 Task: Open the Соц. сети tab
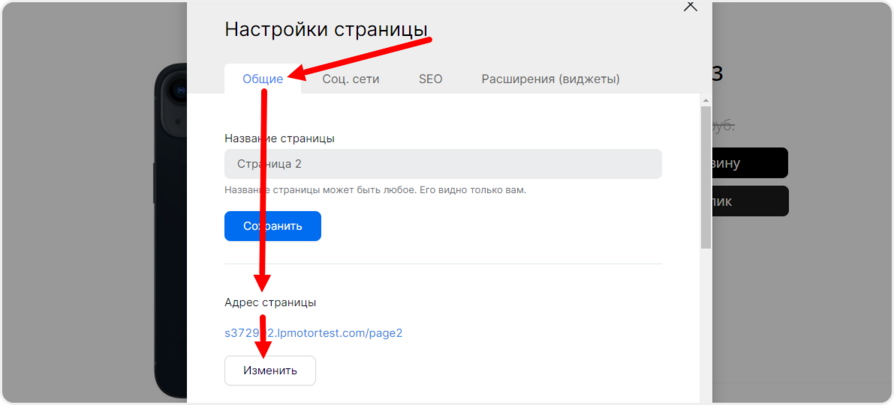pyautogui.click(x=350, y=79)
